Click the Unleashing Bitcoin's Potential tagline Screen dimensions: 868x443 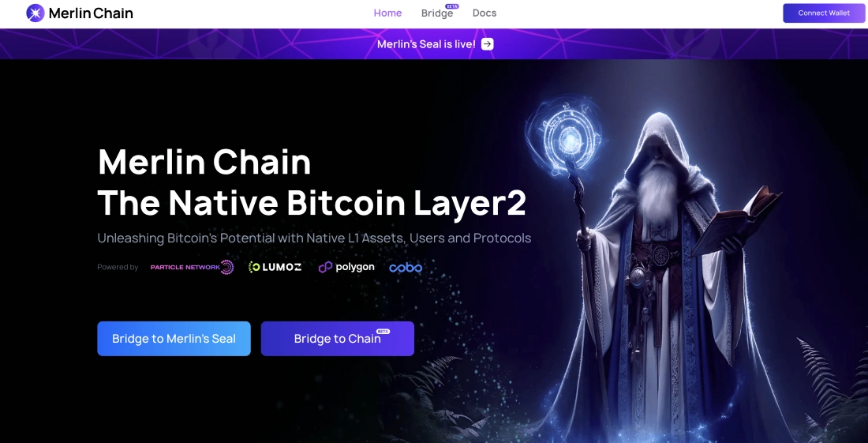314,238
